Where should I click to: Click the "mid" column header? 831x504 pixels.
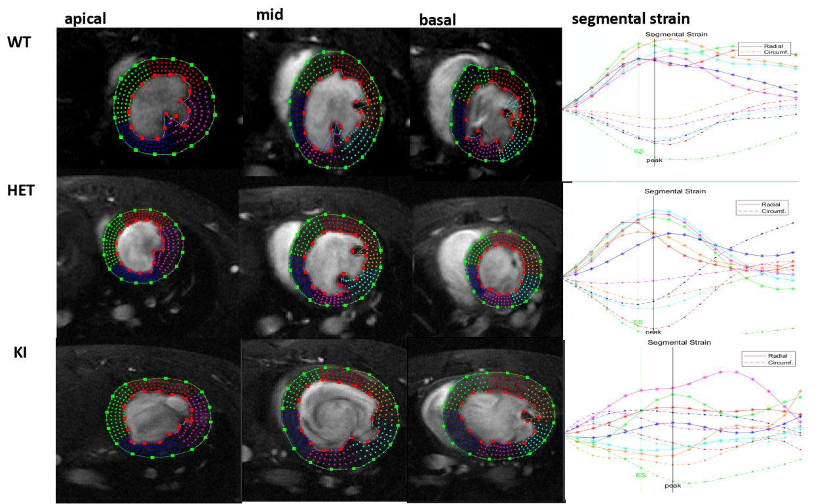271,14
